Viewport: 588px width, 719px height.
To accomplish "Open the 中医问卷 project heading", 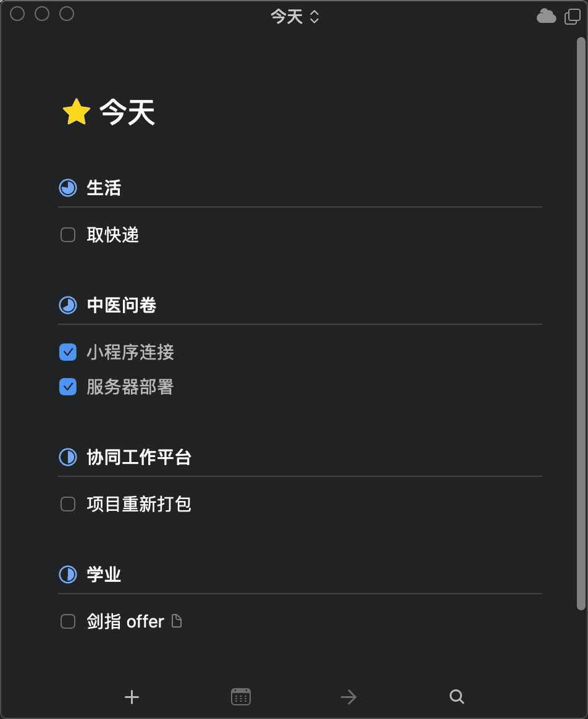I will pos(122,305).
